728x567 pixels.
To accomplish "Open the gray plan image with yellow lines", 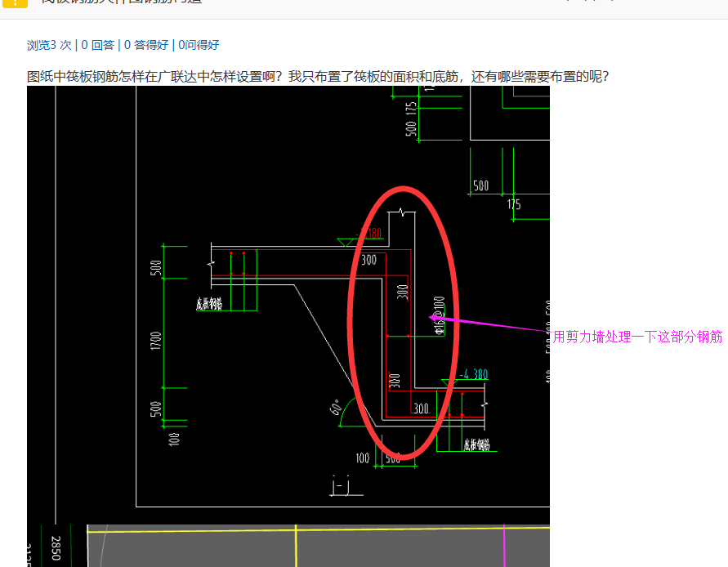I will tap(319, 546).
